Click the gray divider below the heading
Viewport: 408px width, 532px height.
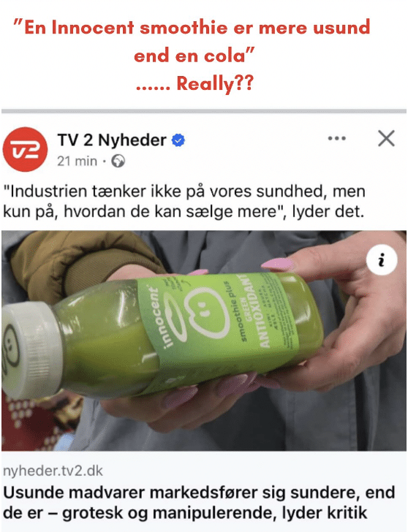pos(204,111)
